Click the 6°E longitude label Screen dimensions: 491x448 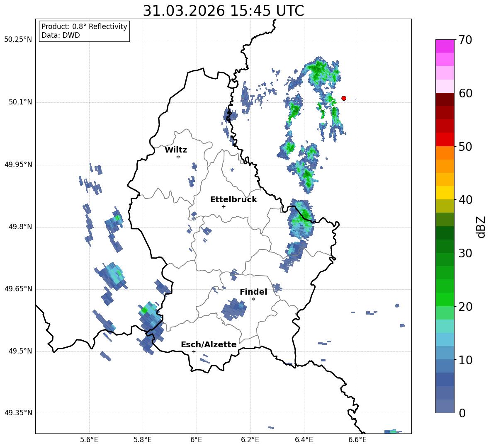coord(196,440)
